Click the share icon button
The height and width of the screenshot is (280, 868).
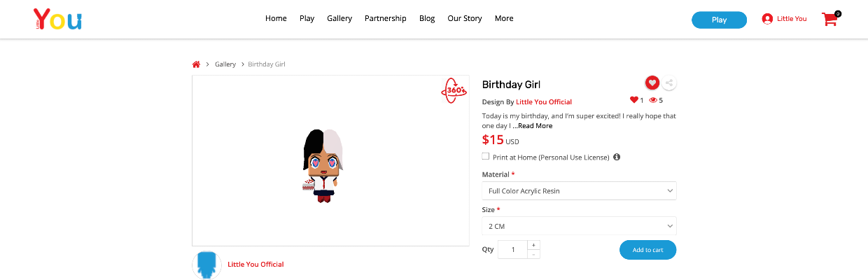click(669, 83)
